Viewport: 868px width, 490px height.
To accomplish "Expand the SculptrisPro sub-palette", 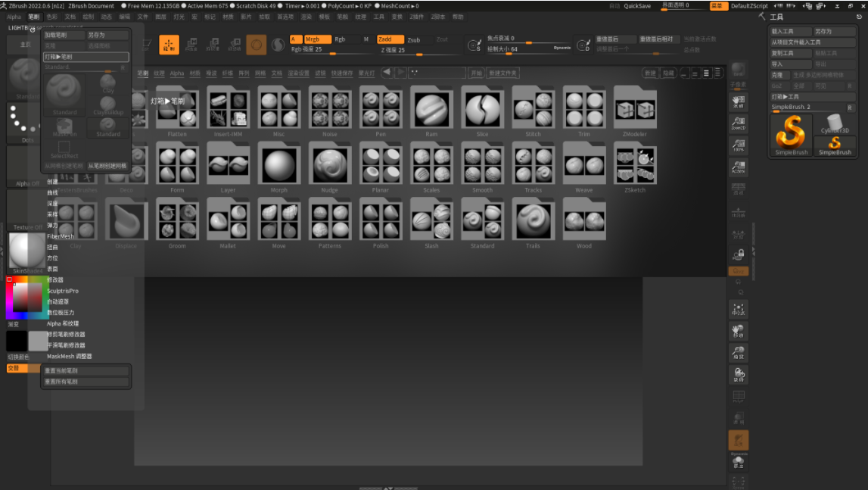I will [63, 291].
